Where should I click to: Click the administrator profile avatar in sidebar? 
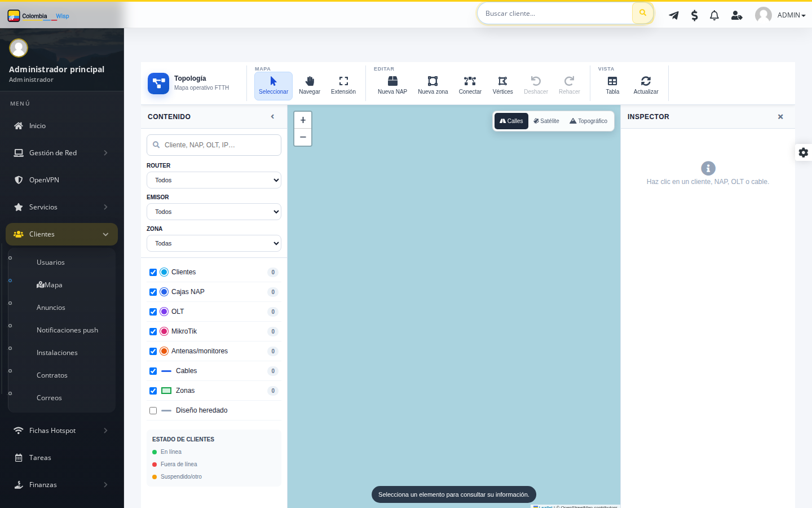[19, 48]
